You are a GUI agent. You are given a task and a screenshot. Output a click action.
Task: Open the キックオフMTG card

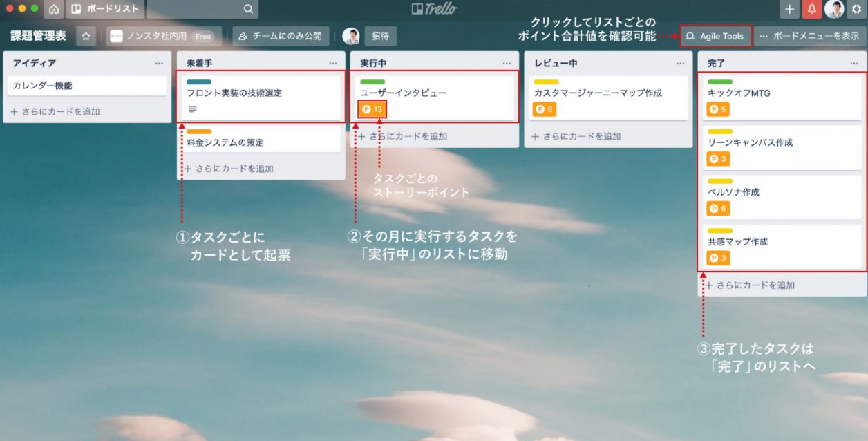782,98
